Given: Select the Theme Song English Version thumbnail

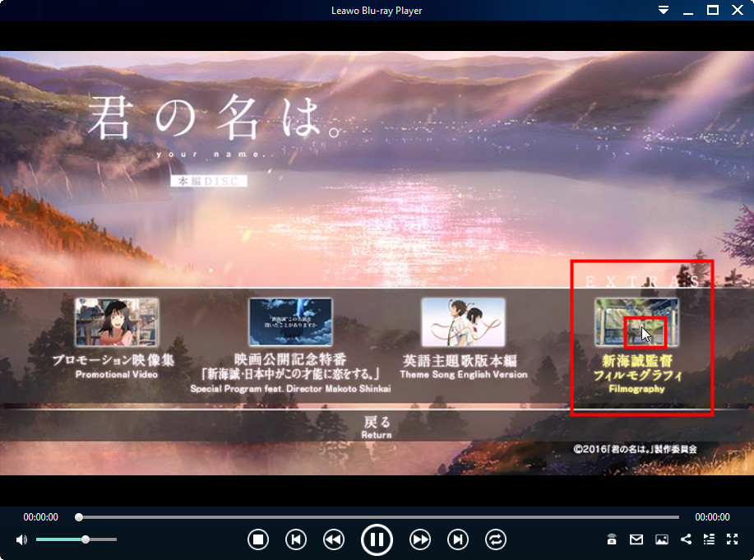Looking at the screenshot, I should pyautogui.click(x=463, y=322).
